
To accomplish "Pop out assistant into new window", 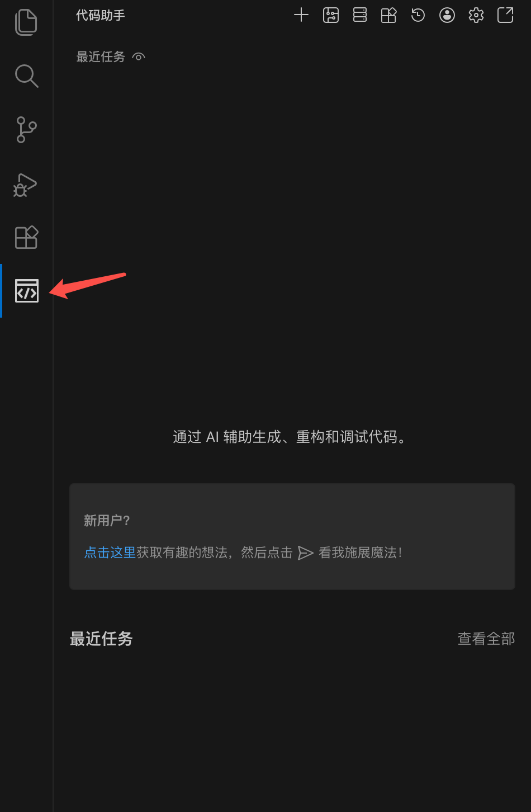I will [x=505, y=15].
